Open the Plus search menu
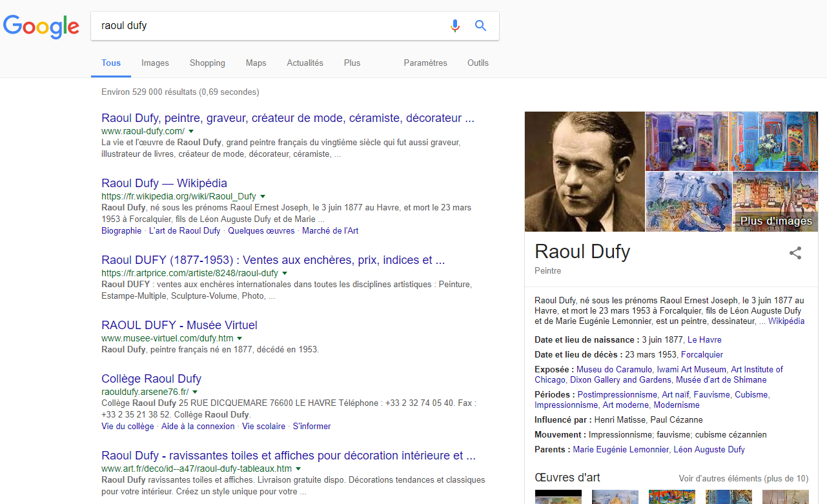 coord(352,63)
